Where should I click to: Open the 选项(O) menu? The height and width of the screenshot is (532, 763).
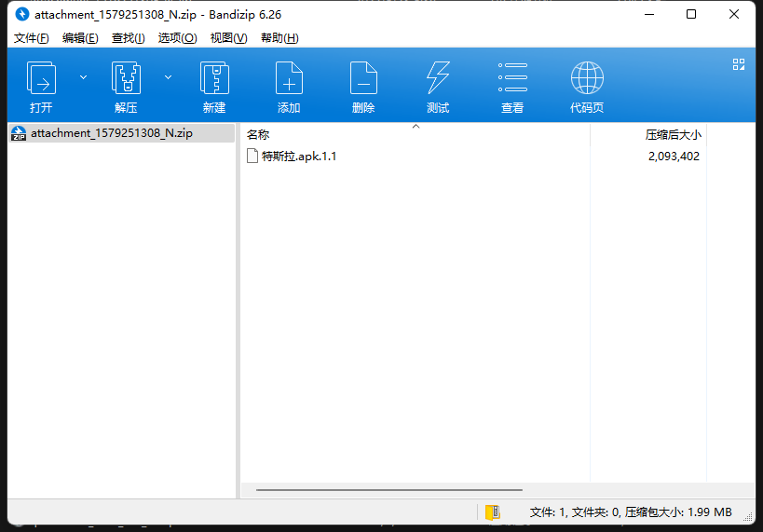click(x=177, y=38)
